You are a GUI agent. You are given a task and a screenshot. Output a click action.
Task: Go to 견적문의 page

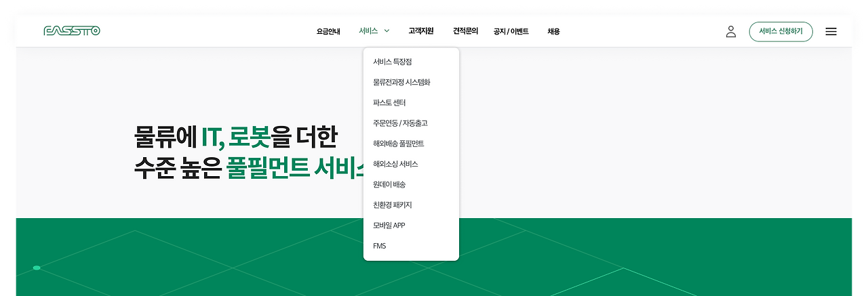465,30
